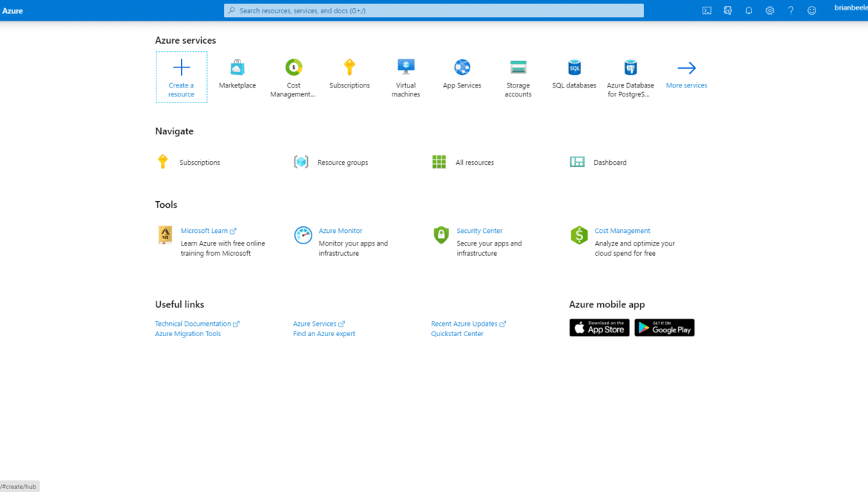Image resolution: width=868 pixels, height=492 pixels.
Task: Open Directory and subscription filter icon
Action: tap(728, 10)
